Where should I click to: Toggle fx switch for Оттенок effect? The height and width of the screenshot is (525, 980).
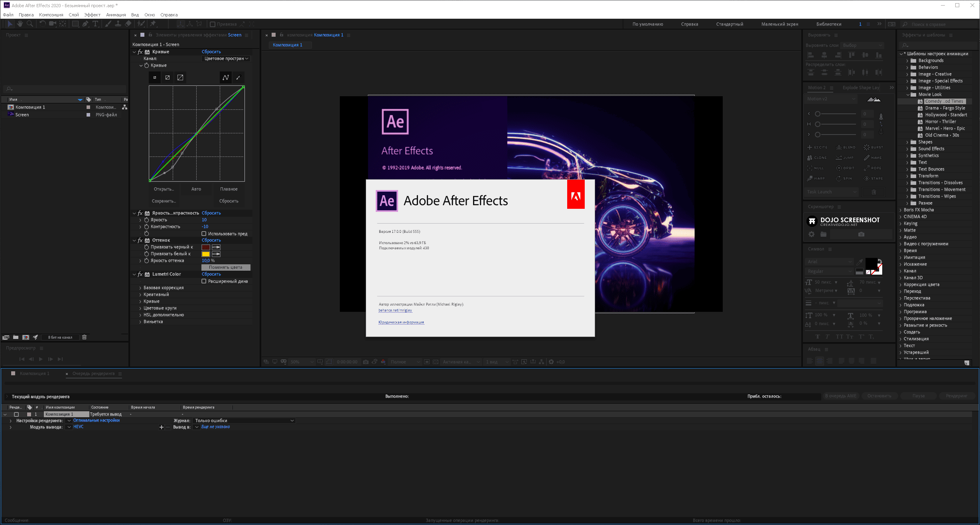(140, 240)
